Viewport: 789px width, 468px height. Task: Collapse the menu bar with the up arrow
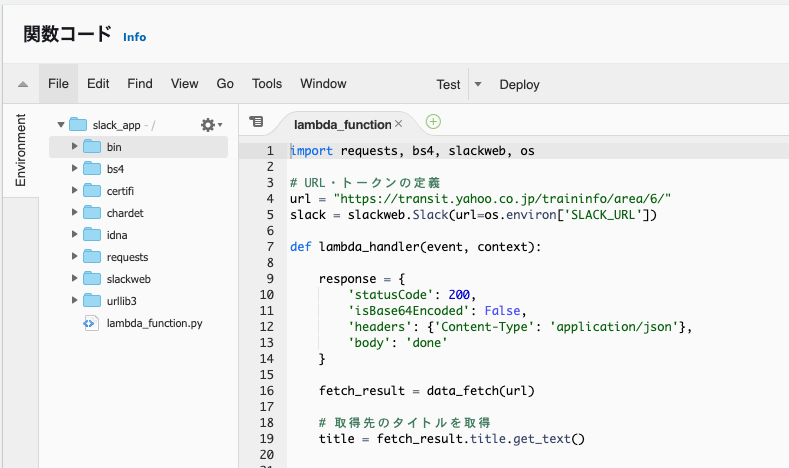(23, 84)
